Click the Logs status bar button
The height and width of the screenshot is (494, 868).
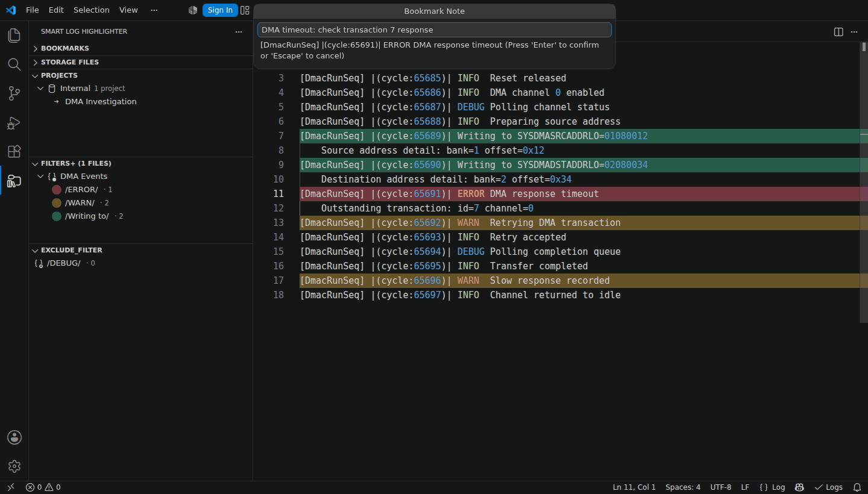point(829,487)
